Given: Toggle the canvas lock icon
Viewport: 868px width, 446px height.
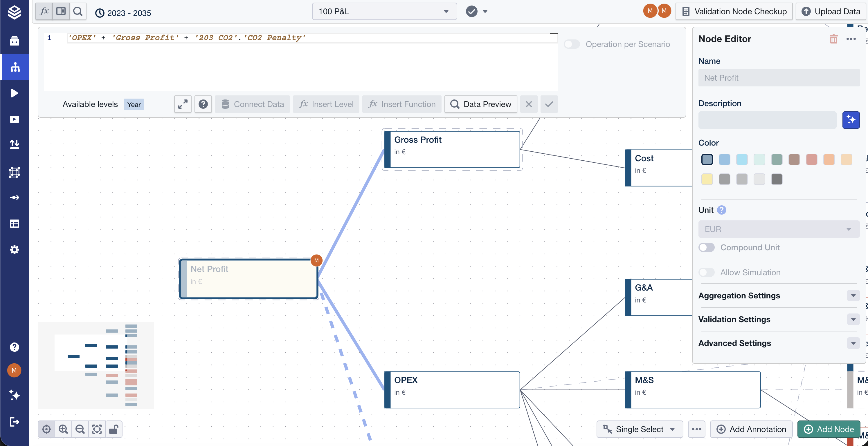Looking at the screenshot, I should pos(114,429).
